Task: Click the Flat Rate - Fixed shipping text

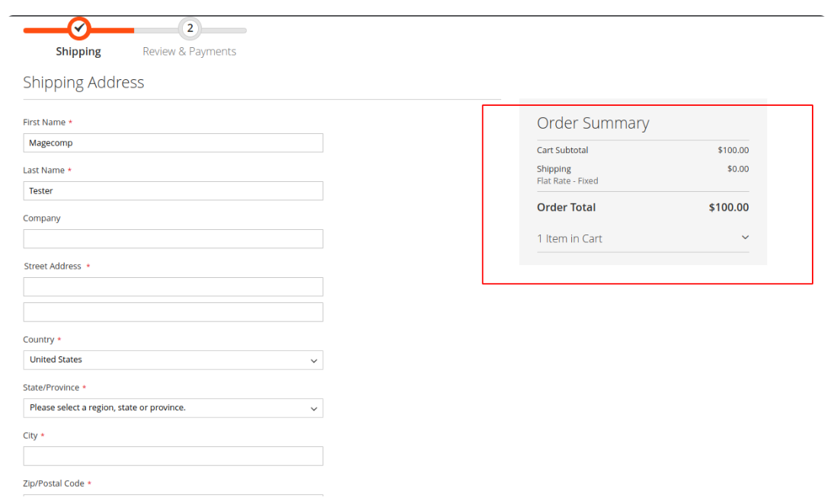Action: pos(567,181)
